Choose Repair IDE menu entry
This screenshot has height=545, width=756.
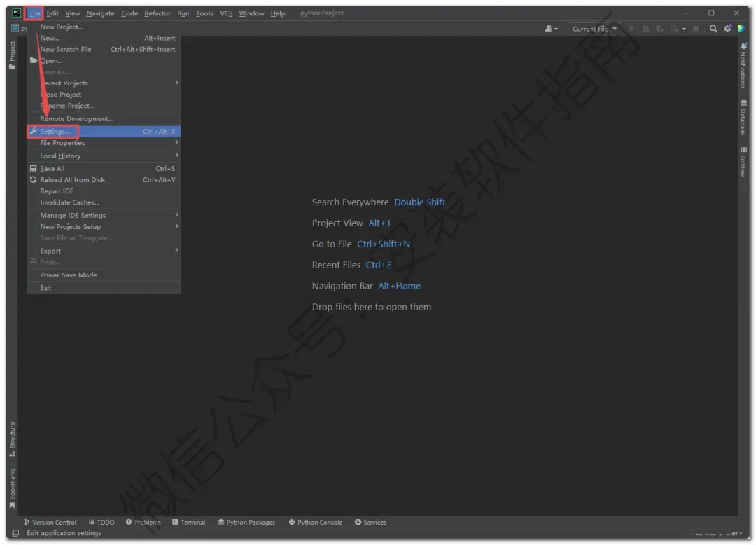(x=104, y=191)
